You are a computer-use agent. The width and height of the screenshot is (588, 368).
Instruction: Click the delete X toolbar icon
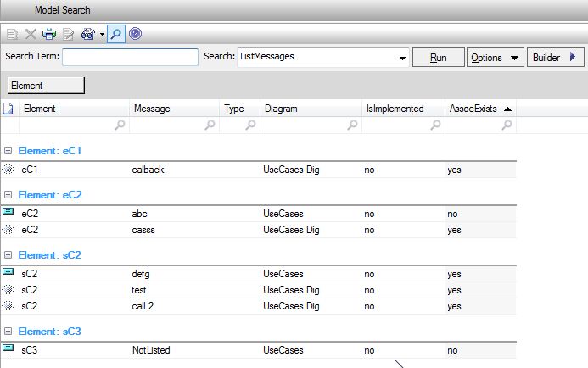[31, 35]
